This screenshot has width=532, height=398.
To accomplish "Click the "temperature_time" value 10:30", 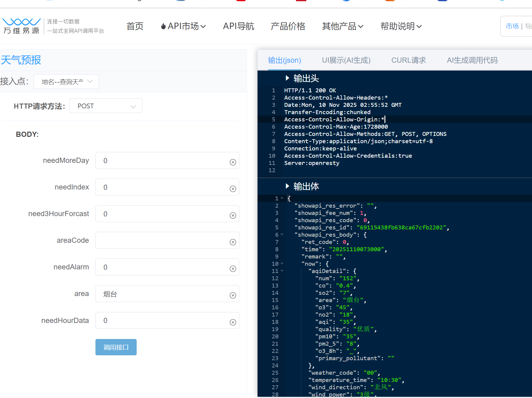I will 389,380.
